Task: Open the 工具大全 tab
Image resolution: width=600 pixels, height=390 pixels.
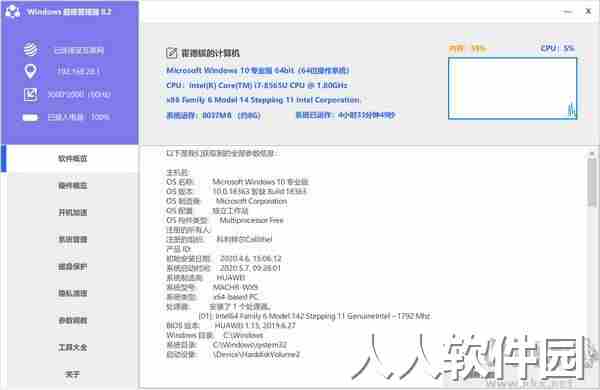Action: 73,347
